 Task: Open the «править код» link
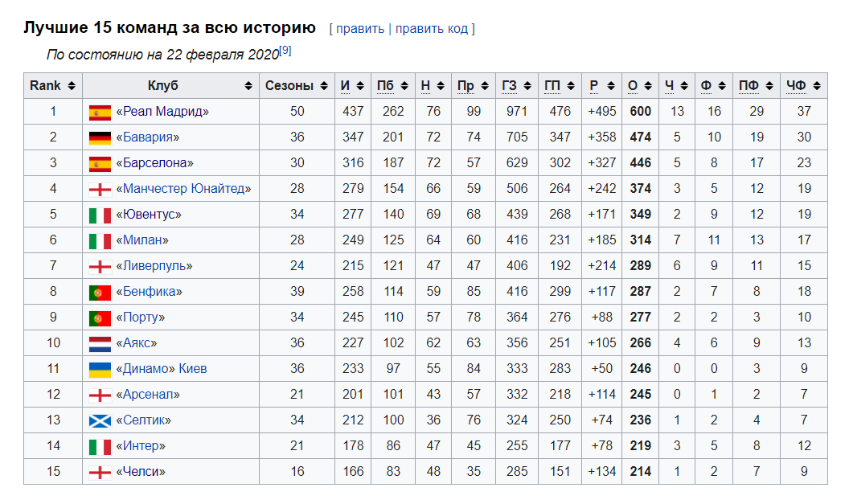[431, 29]
